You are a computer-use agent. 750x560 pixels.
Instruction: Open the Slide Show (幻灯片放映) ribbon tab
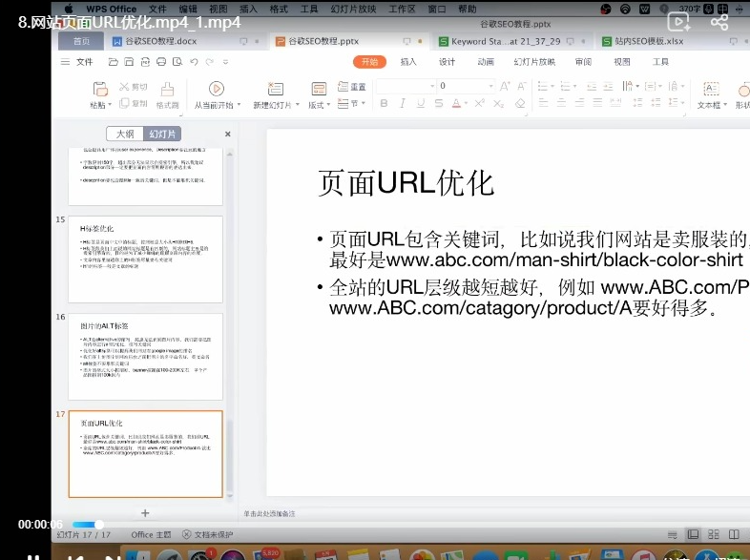pyautogui.click(x=534, y=62)
